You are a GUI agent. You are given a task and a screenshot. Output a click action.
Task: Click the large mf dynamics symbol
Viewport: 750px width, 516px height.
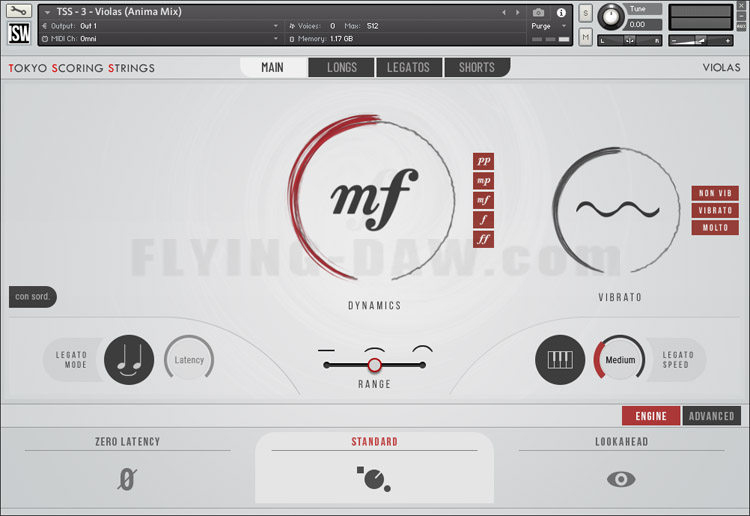374,199
